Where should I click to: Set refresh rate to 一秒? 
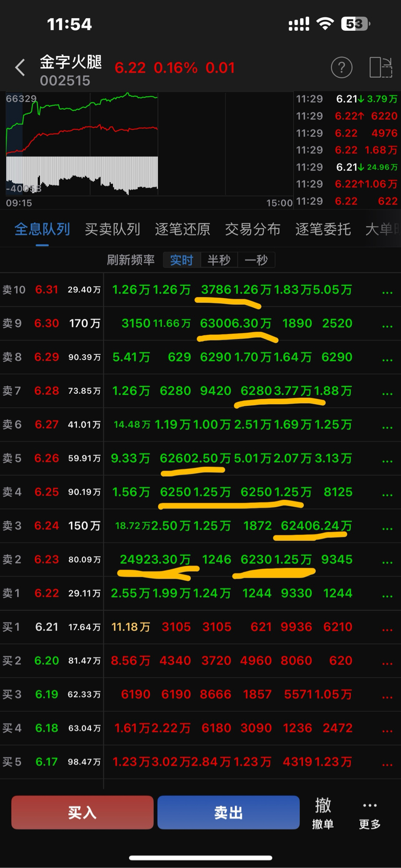pos(256,260)
